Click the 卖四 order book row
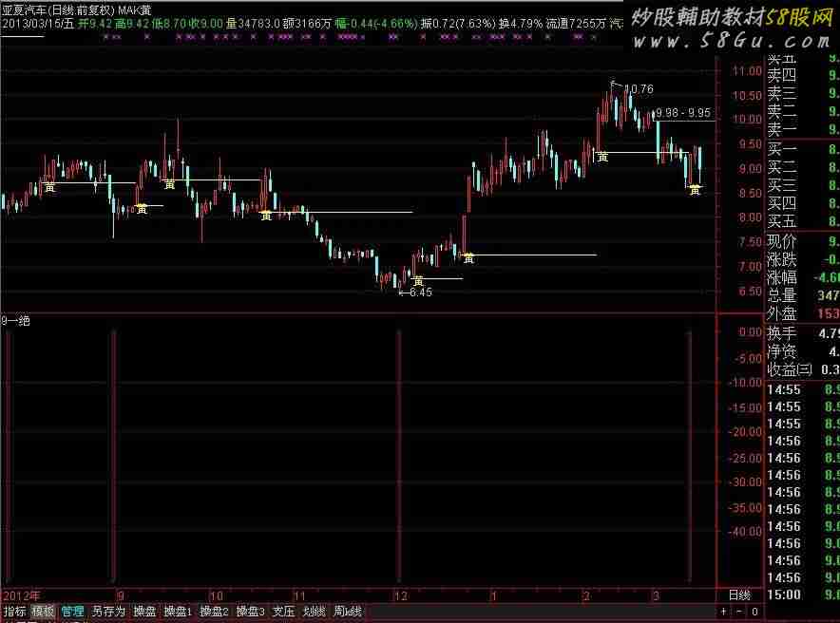Screen dimensions: 840x623 click(803, 75)
